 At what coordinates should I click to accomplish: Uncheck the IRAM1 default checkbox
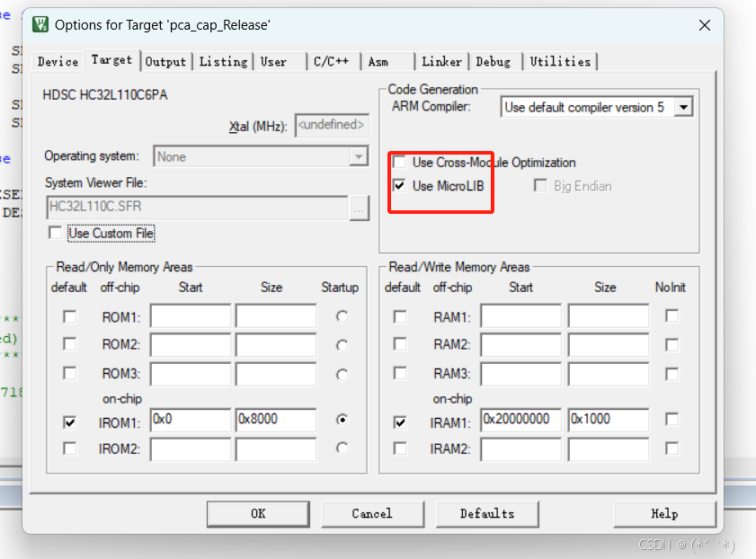point(400,422)
